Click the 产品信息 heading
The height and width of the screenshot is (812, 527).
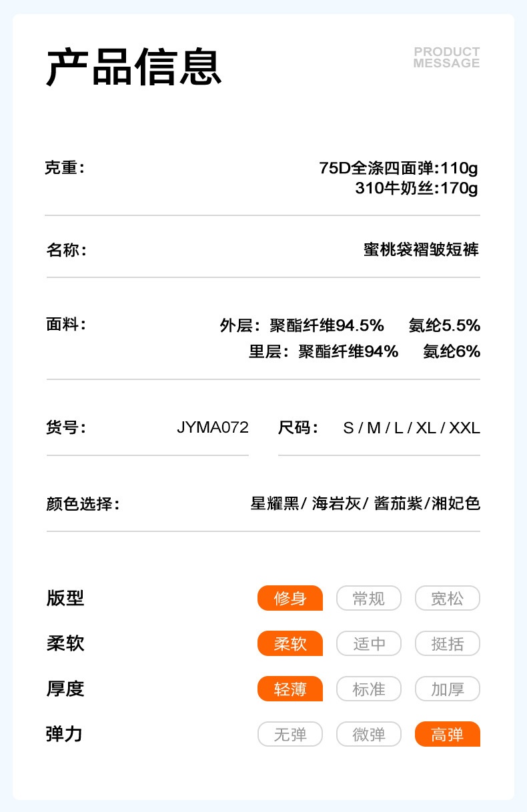coord(133,67)
